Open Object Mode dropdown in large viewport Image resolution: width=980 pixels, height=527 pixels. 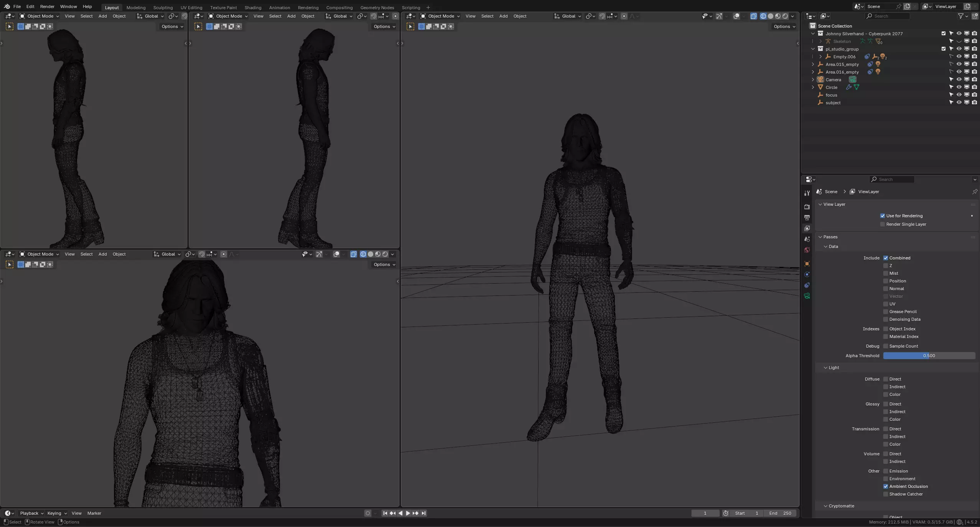tap(440, 16)
